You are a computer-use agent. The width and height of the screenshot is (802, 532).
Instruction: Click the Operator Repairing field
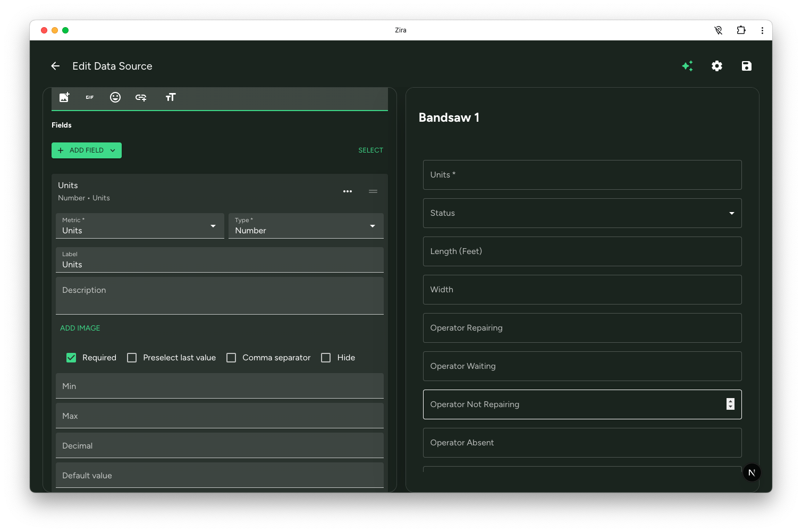[x=582, y=328]
